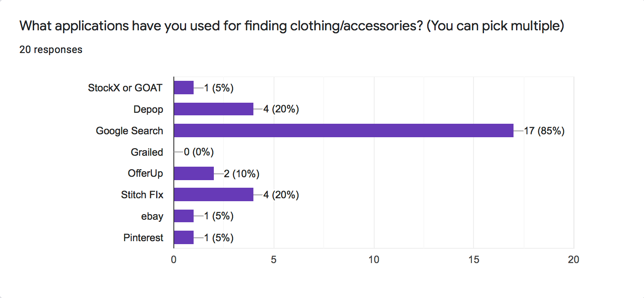Click the '0 (0%)' Grailed value label
The image size is (644, 298).
pos(199,152)
